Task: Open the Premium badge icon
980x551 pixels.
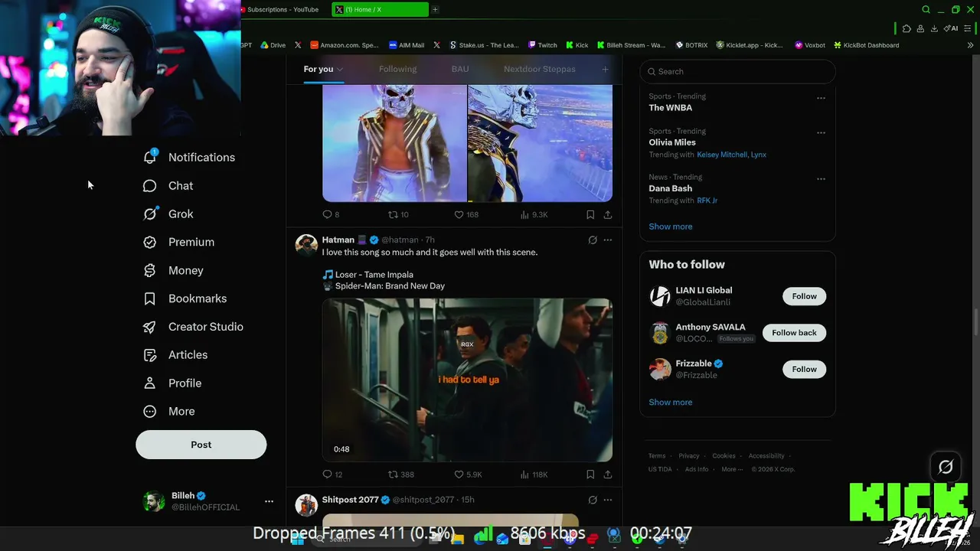Action: 150,242
